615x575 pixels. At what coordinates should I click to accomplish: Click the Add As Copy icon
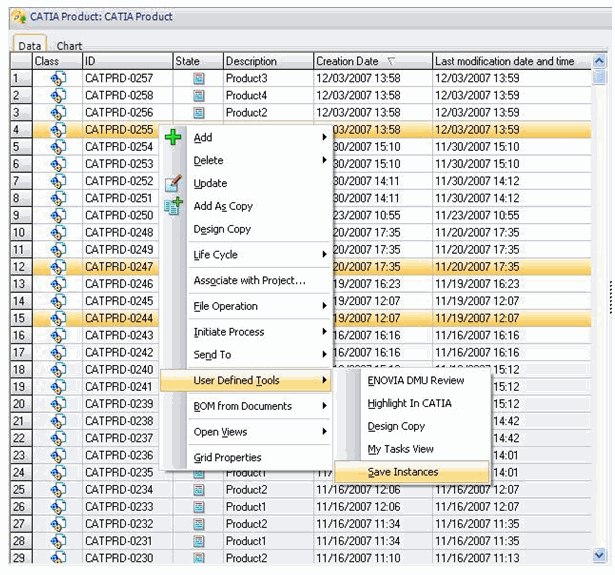174,205
